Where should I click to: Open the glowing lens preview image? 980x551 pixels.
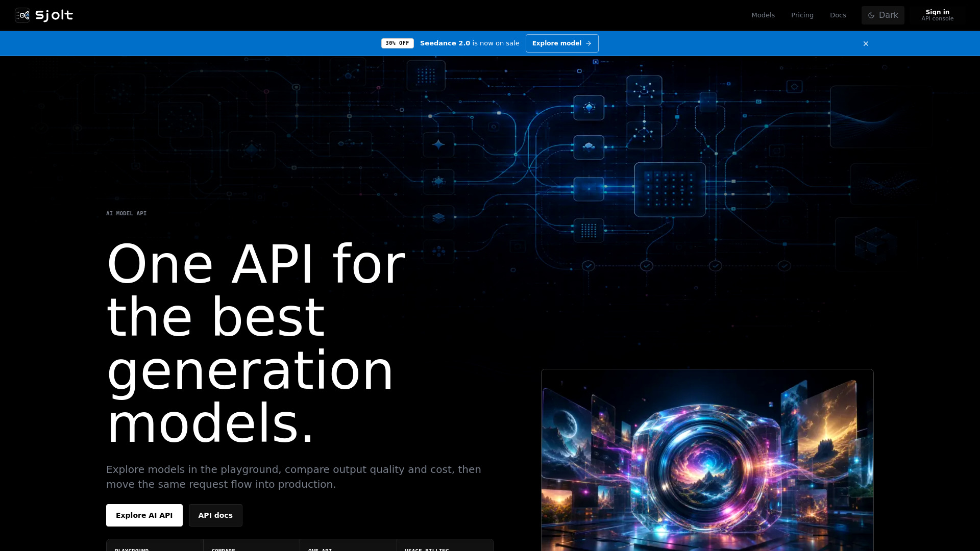707,460
